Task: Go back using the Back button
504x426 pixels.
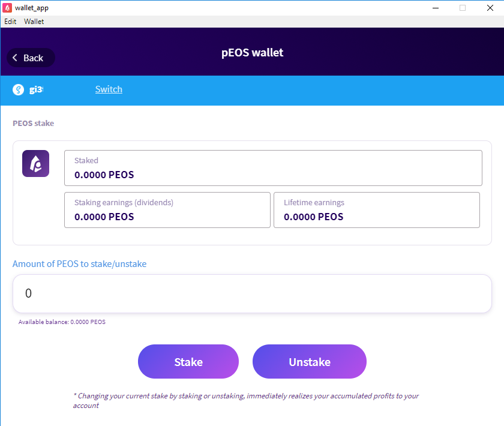Action: coord(31,58)
